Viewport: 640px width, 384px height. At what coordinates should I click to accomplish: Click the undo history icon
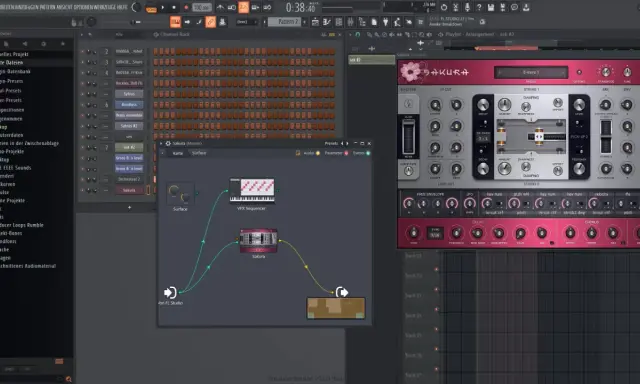click(x=444, y=7)
